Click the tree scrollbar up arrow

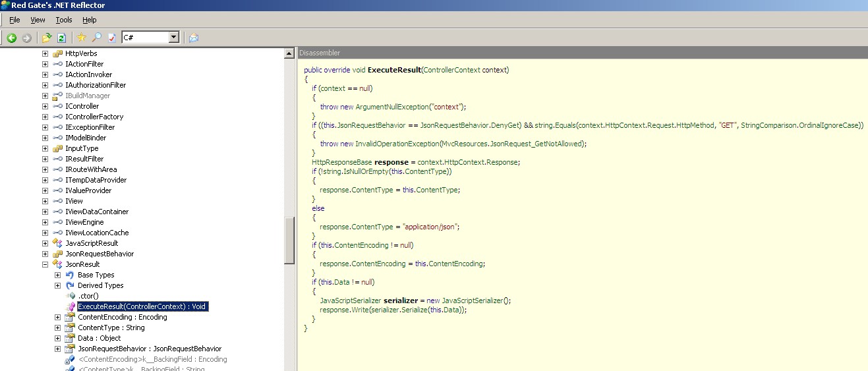click(289, 52)
